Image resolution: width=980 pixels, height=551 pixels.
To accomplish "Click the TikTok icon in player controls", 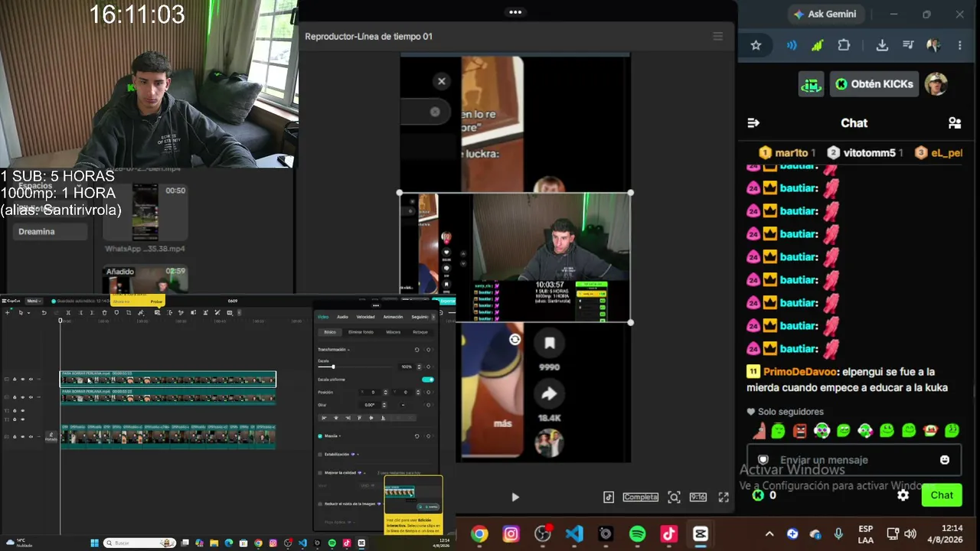I will (609, 497).
